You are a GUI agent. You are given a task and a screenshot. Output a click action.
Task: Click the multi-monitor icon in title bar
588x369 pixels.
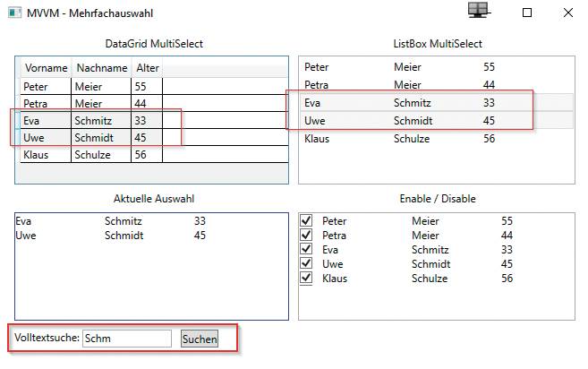pos(479,10)
